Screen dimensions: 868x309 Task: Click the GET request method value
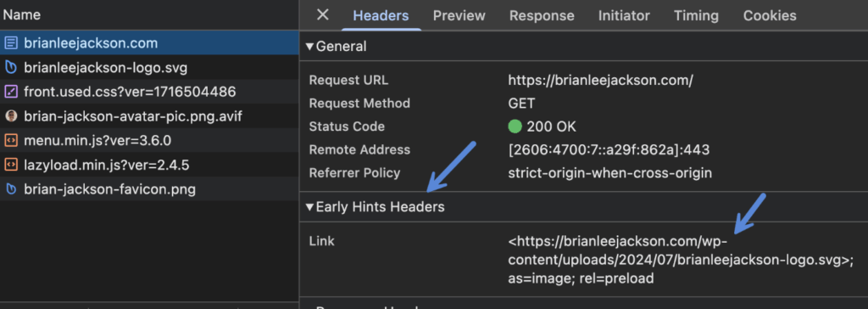521,104
